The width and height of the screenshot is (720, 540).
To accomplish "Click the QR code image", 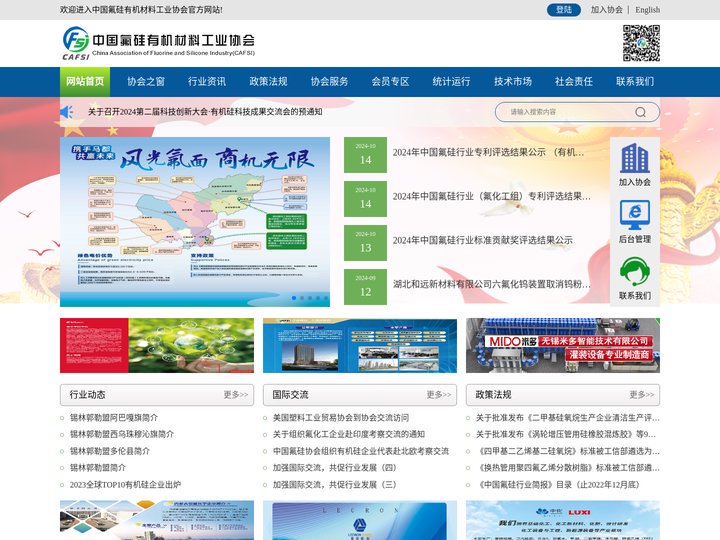I will (641, 43).
